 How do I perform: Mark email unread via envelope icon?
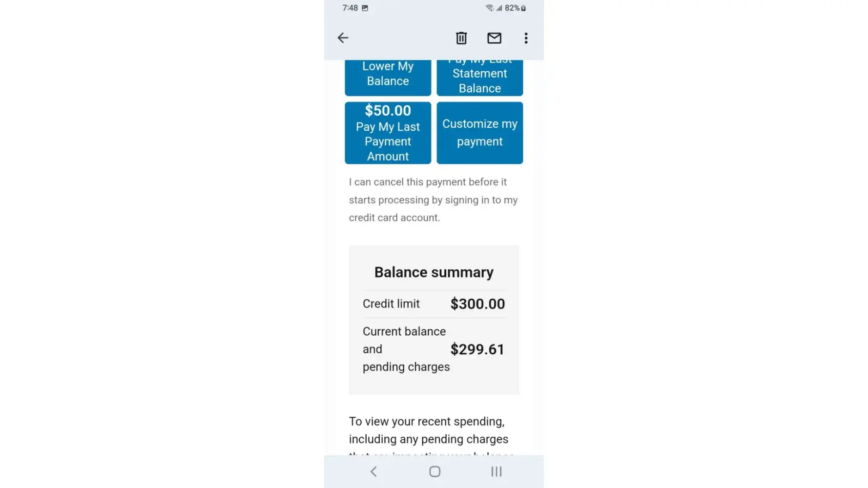494,38
